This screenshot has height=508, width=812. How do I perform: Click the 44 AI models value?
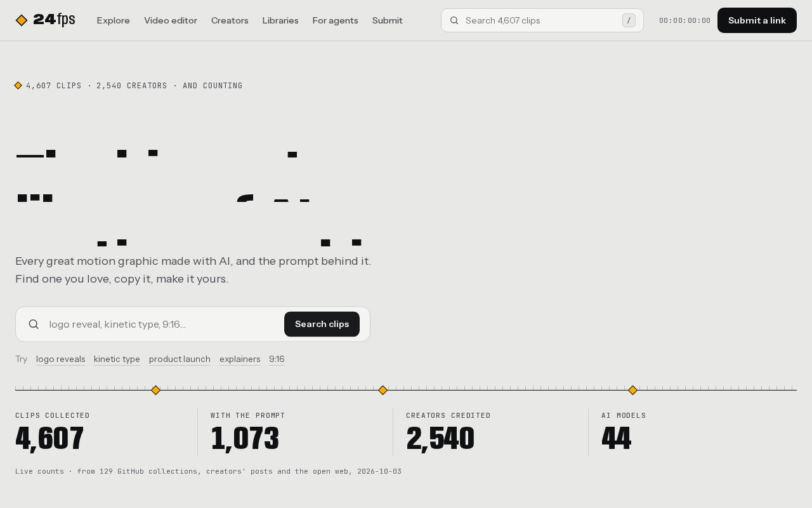(x=616, y=438)
